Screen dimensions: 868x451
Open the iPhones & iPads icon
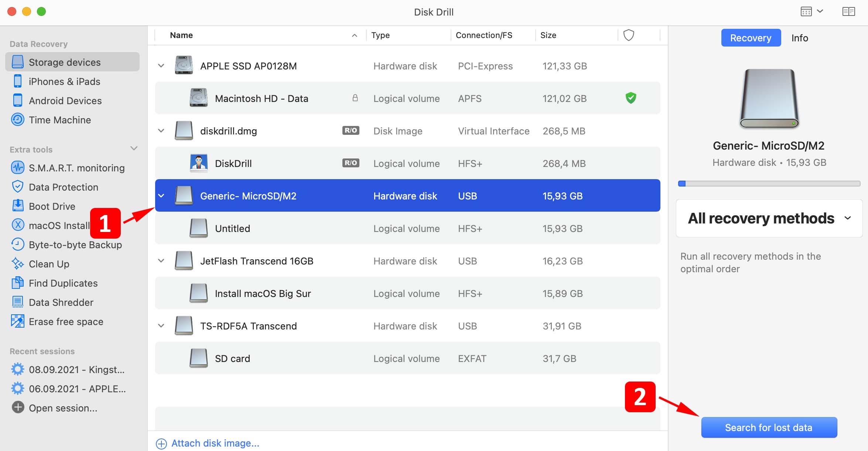[17, 81]
